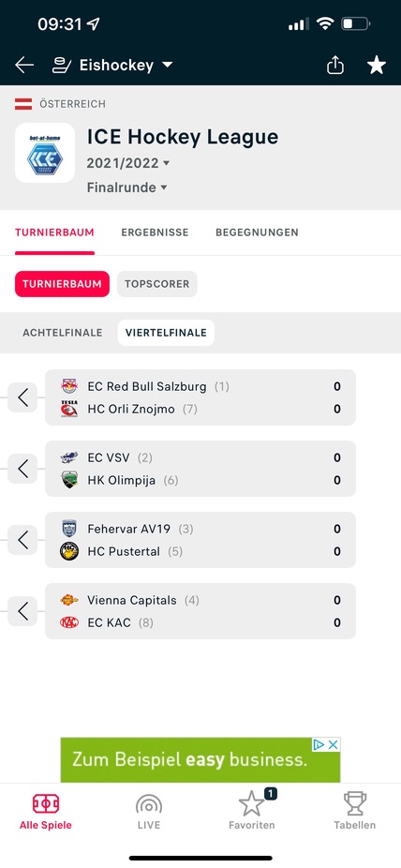Select the Viertelfinale round toggle
Image resolution: width=401 pixels, height=868 pixels.
166,333
